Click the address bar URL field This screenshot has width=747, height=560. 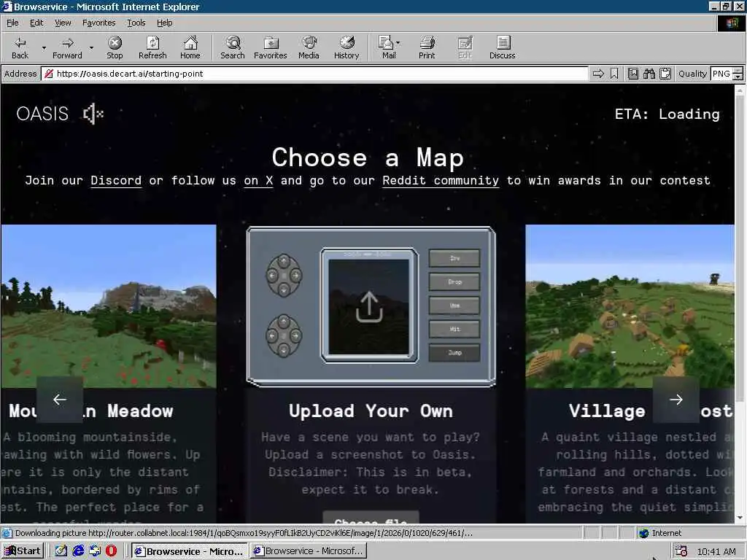[314, 74]
